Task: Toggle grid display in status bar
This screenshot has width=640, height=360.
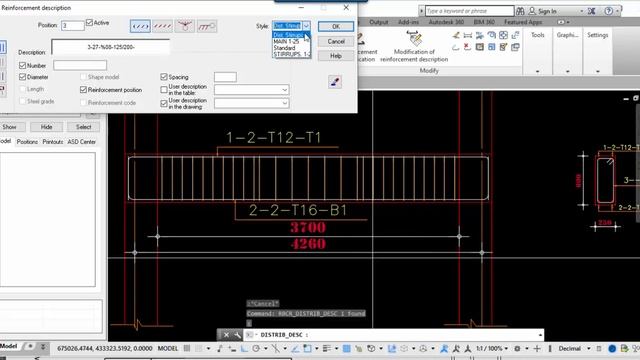Action: click(x=187, y=349)
